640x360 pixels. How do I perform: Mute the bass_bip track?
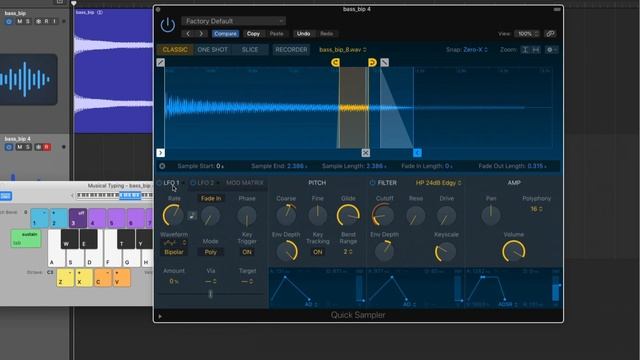(x=19, y=21)
